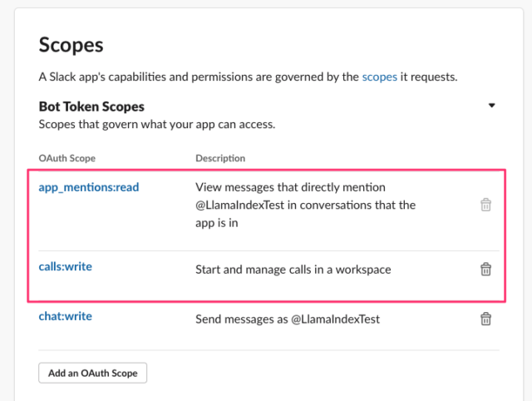Click the words 'app is in'
Viewport: 532px width, 401px height.
coord(216,223)
